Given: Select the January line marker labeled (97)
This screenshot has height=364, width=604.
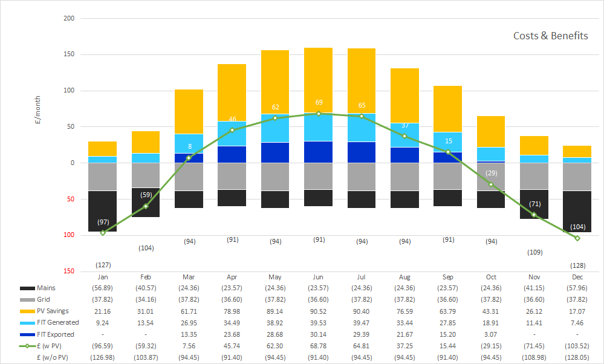Looking at the screenshot, I should [103, 233].
